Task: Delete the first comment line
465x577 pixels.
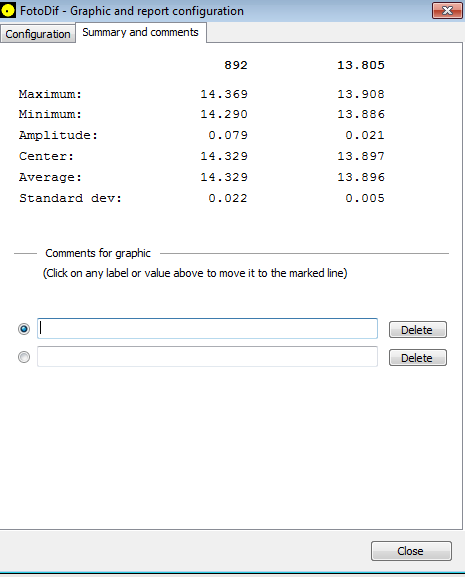Action: (418, 330)
